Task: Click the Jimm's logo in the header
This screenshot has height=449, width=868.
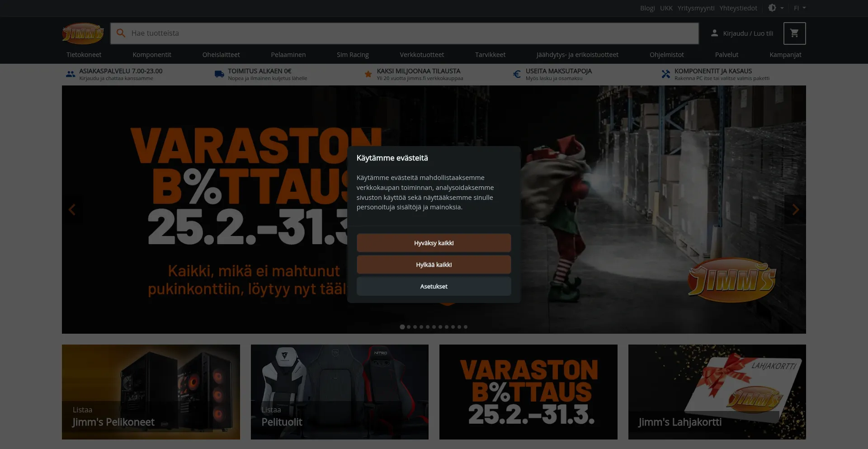Action: click(x=83, y=33)
